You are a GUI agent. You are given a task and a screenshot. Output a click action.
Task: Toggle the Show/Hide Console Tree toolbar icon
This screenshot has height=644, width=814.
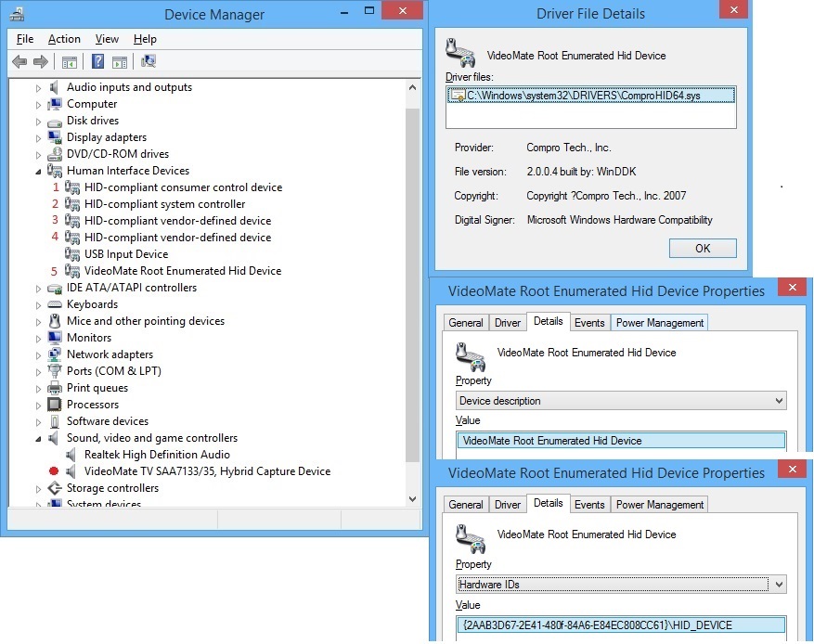point(70,62)
